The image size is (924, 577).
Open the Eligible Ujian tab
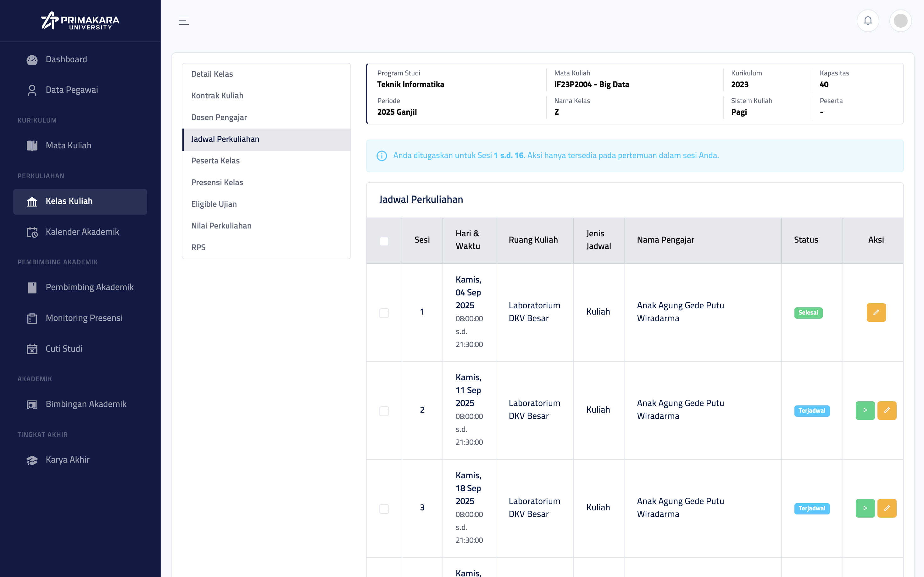[x=266, y=205]
